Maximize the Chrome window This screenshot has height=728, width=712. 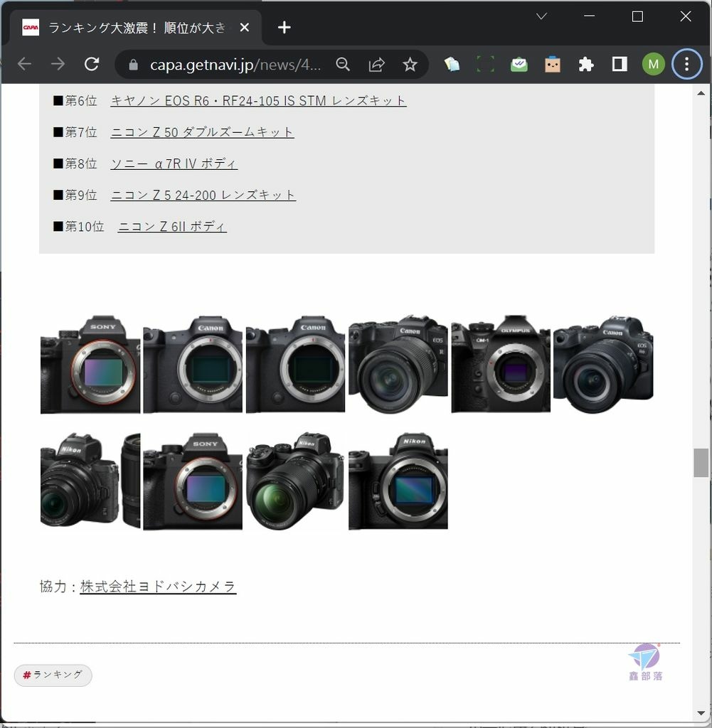(638, 17)
